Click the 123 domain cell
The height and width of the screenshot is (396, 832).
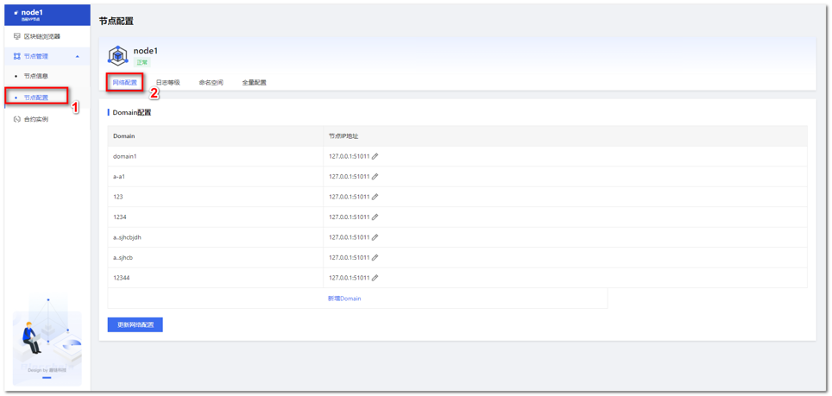pos(215,196)
